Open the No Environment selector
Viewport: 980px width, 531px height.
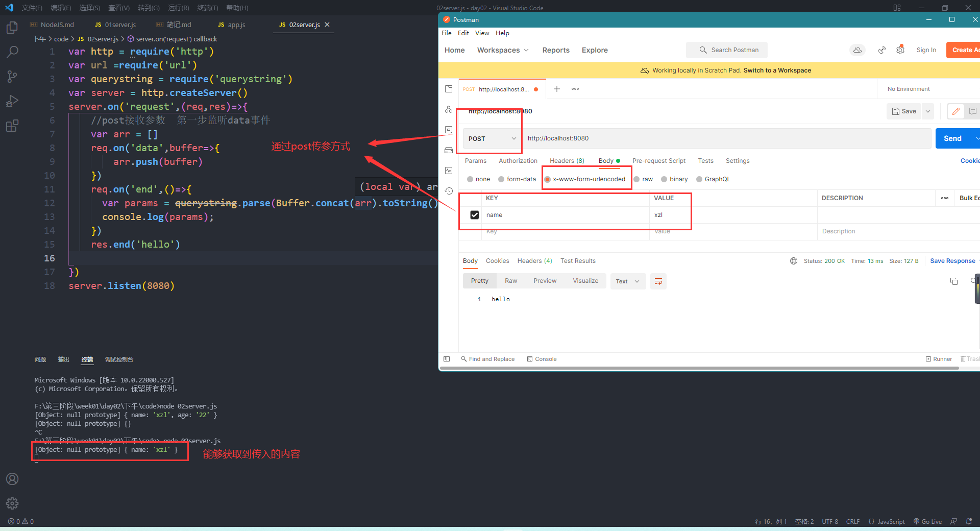tap(909, 89)
